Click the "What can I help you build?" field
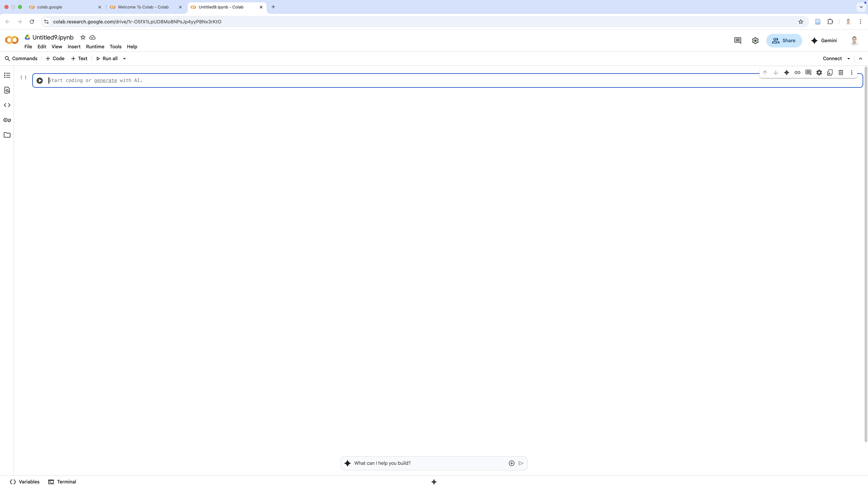Image resolution: width=868 pixels, height=488 pixels. [x=428, y=463]
